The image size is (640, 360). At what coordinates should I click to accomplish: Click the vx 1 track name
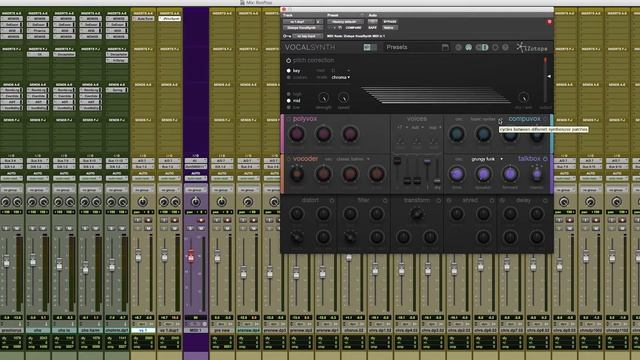click(x=143, y=330)
